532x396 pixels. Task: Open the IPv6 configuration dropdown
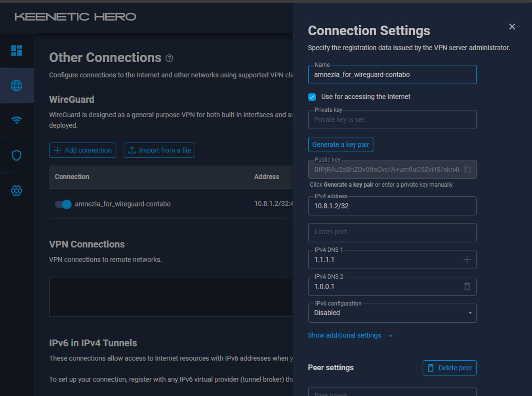(392, 313)
